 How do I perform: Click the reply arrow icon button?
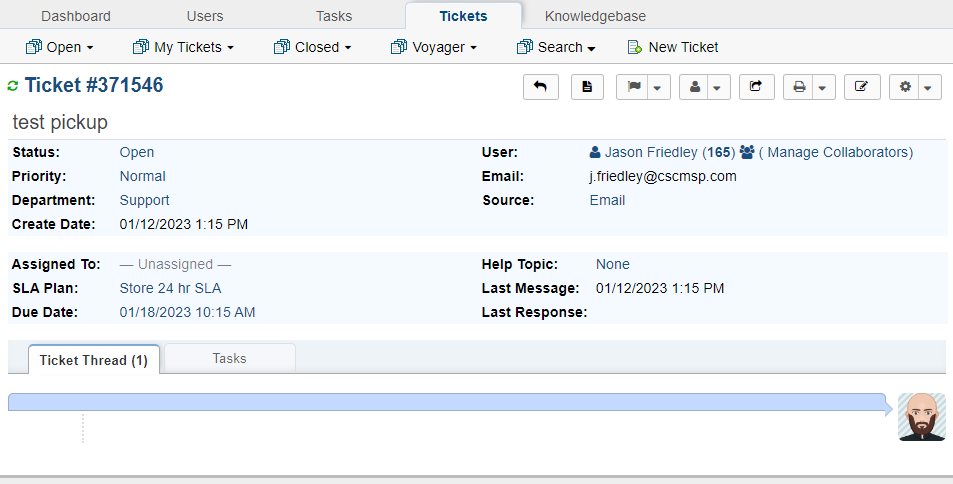coord(541,87)
